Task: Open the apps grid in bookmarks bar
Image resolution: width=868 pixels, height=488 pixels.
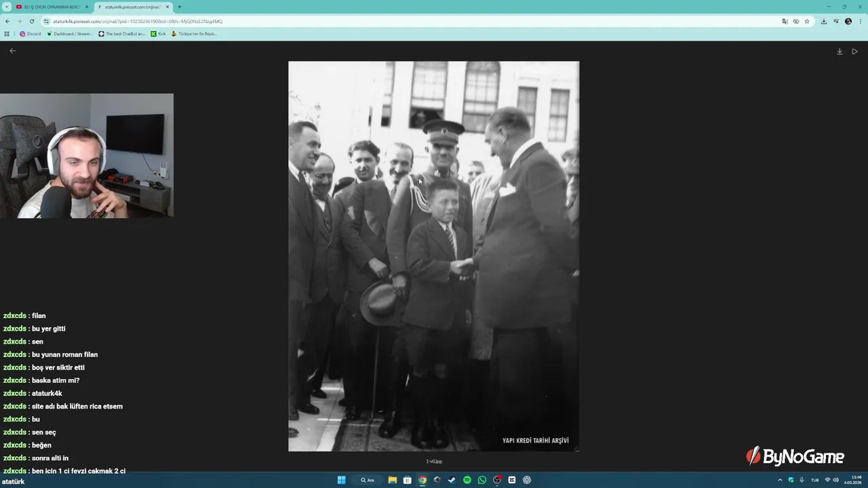Action: click(7, 33)
